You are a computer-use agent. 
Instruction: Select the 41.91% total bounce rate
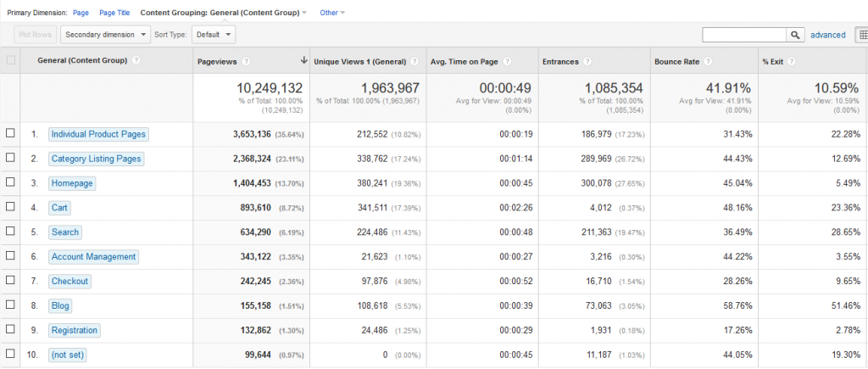[x=728, y=88]
